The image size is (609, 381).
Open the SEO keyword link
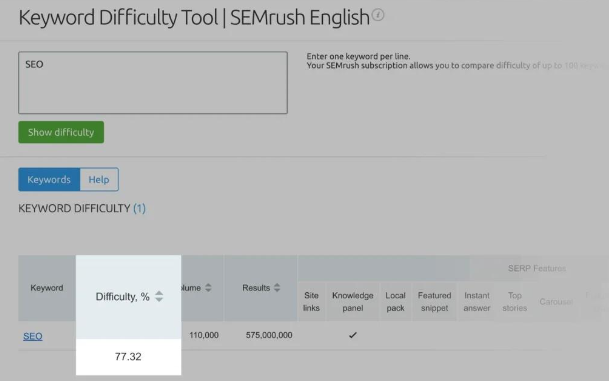pyautogui.click(x=33, y=336)
